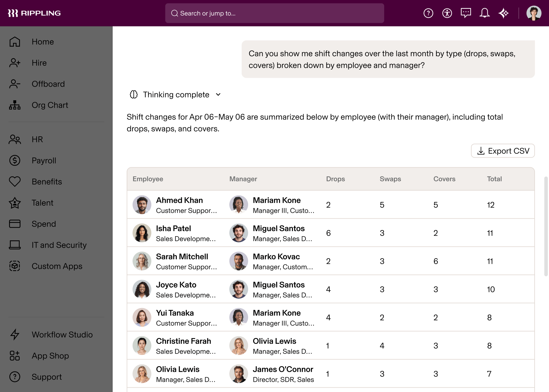
Task: Click Mariam Kone in Yui Tanaka row
Action: pyautogui.click(x=277, y=313)
